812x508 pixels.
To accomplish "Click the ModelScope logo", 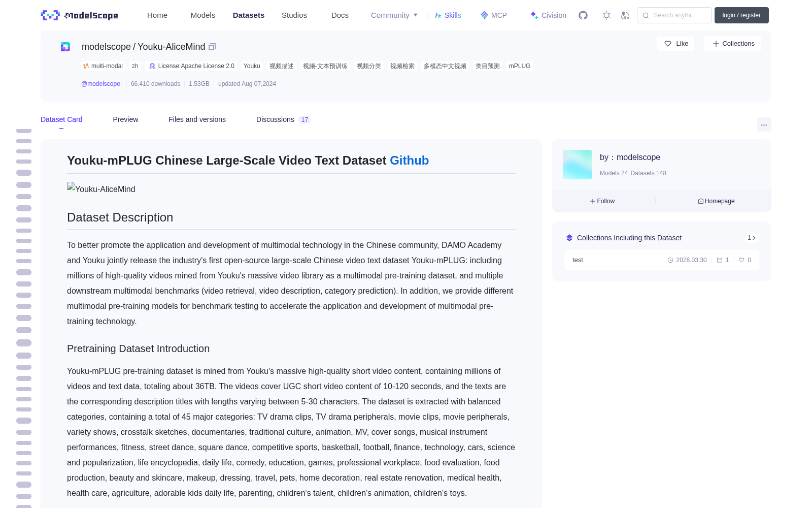I will tap(79, 15).
